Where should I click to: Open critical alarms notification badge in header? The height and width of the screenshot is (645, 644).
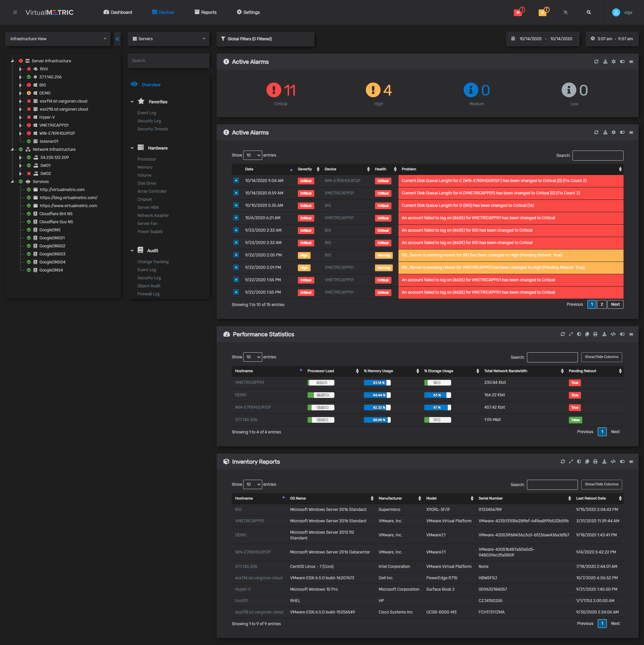pos(518,12)
